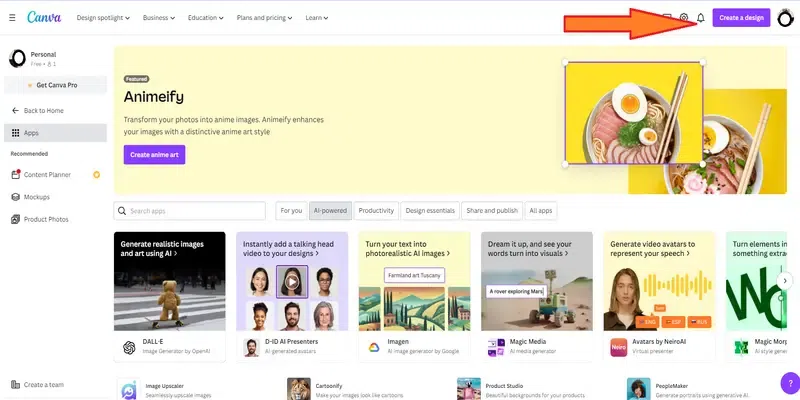
Task: Click the 'Featured' badge label
Action: coord(136,79)
